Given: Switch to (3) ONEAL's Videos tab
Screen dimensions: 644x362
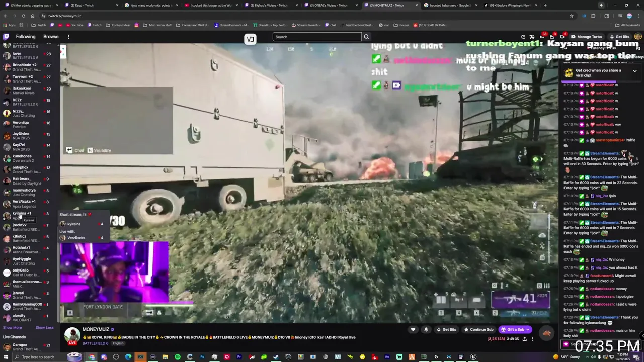Looking at the screenshot, I should (331, 5).
